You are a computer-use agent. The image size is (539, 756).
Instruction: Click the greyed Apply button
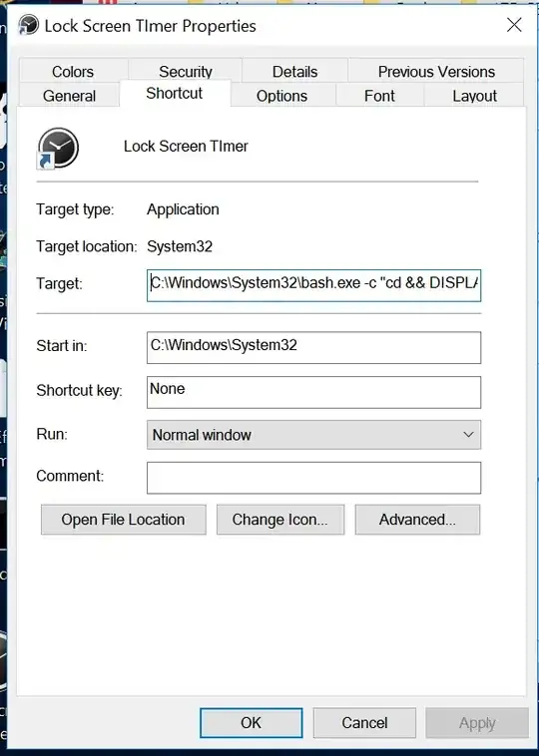(477, 723)
